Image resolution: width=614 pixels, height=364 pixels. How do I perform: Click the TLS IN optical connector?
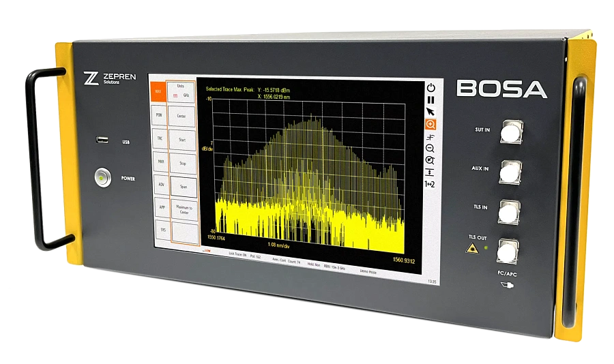pos(509,212)
